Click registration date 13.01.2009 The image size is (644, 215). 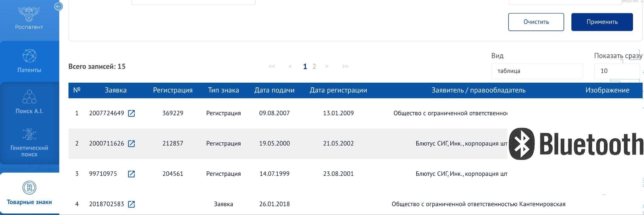(x=338, y=113)
